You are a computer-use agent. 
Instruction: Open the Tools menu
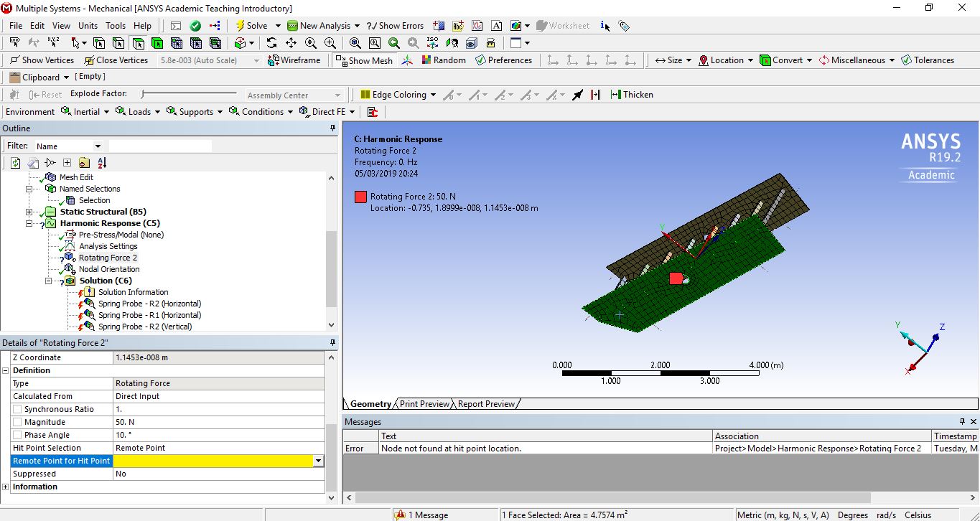point(116,26)
